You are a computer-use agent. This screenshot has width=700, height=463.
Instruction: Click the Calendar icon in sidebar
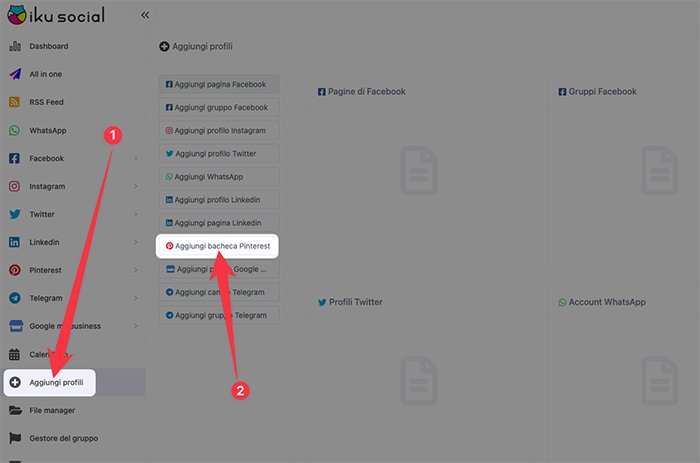coord(14,355)
